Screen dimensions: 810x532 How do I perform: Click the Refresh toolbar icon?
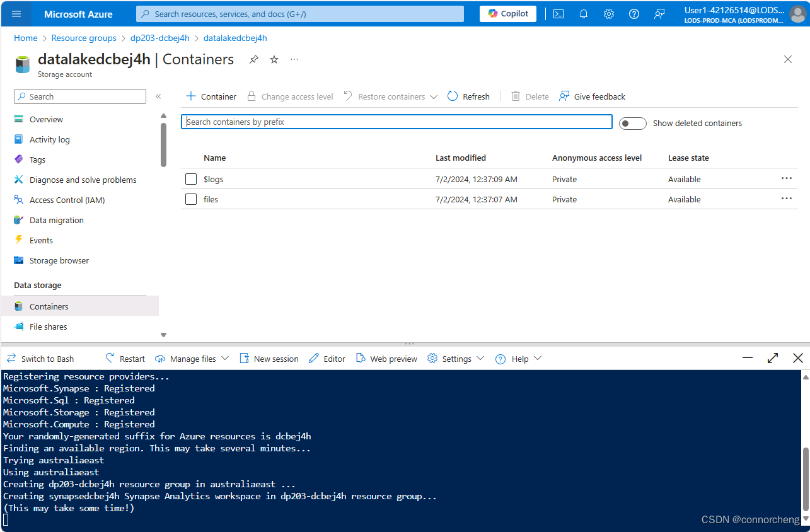pyautogui.click(x=453, y=96)
